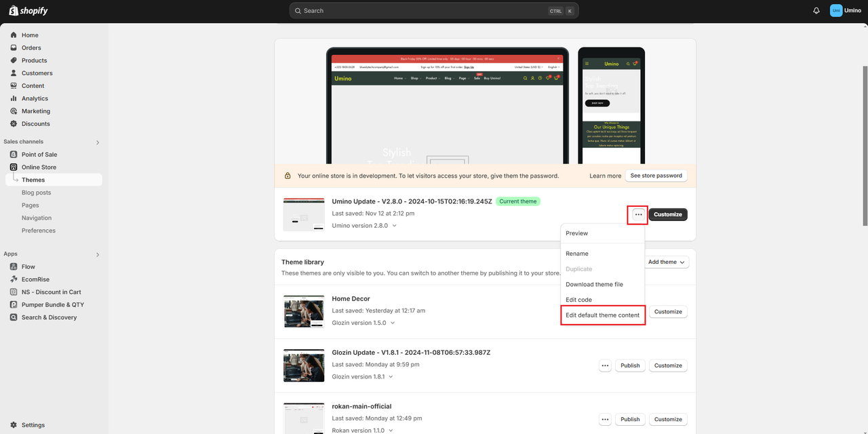This screenshot has height=434, width=868.
Task: Click the Orders icon in sidebar
Action: 14,47
